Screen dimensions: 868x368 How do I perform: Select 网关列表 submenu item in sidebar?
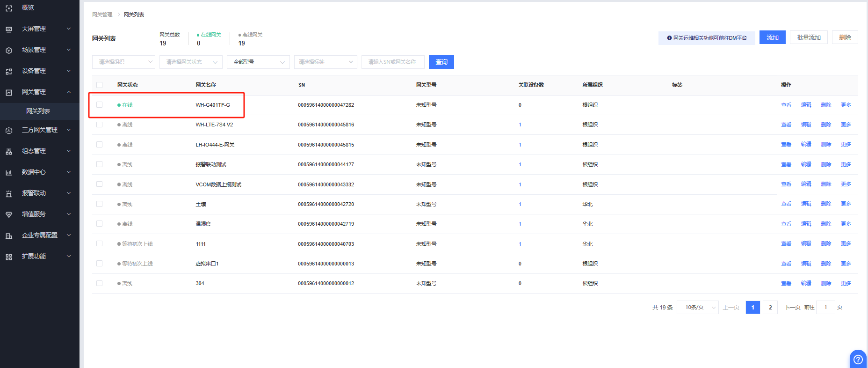point(38,111)
